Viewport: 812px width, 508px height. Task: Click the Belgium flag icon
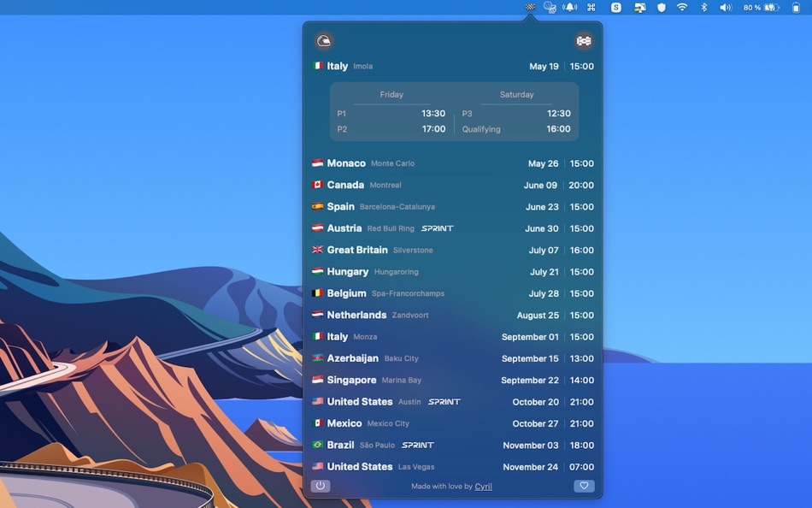pyautogui.click(x=317, y=292)
